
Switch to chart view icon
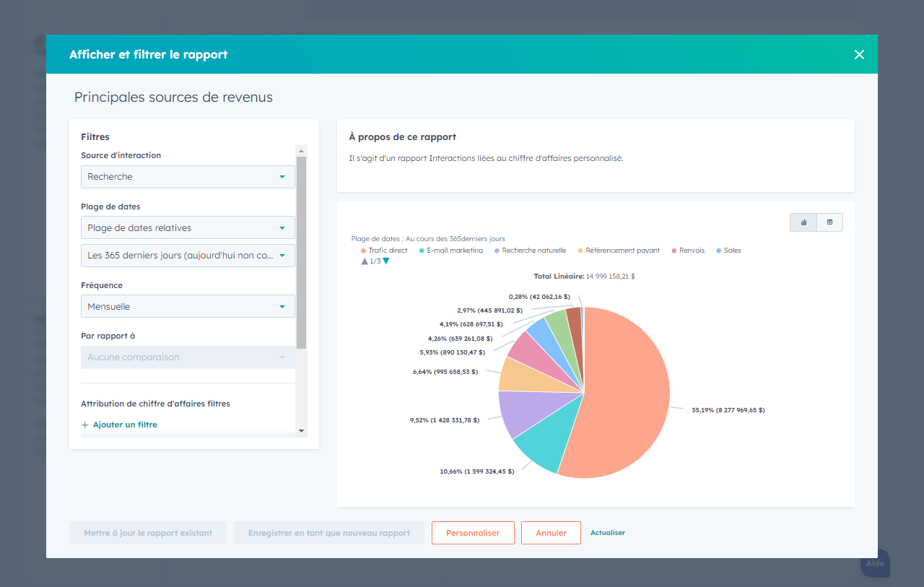click(x=803, y=222)
